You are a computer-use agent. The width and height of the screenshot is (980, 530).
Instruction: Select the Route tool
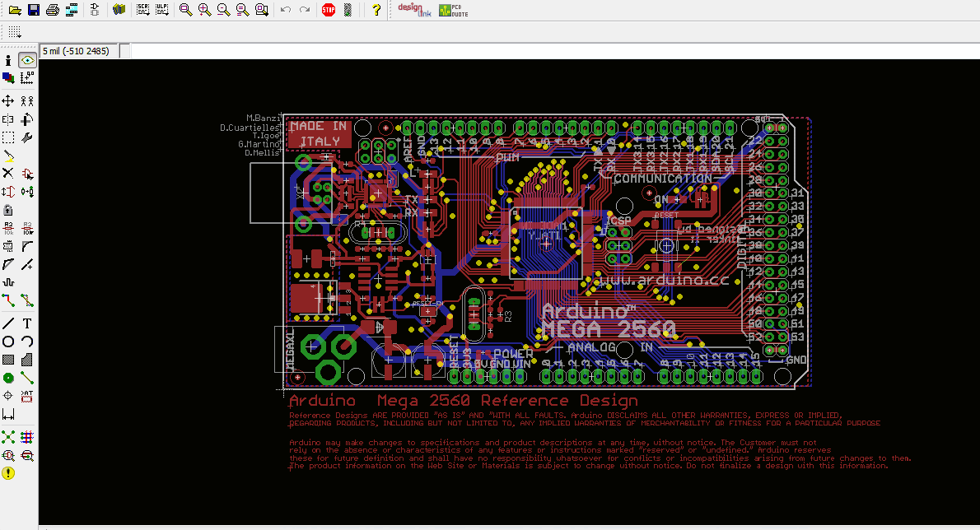point(8,301)
